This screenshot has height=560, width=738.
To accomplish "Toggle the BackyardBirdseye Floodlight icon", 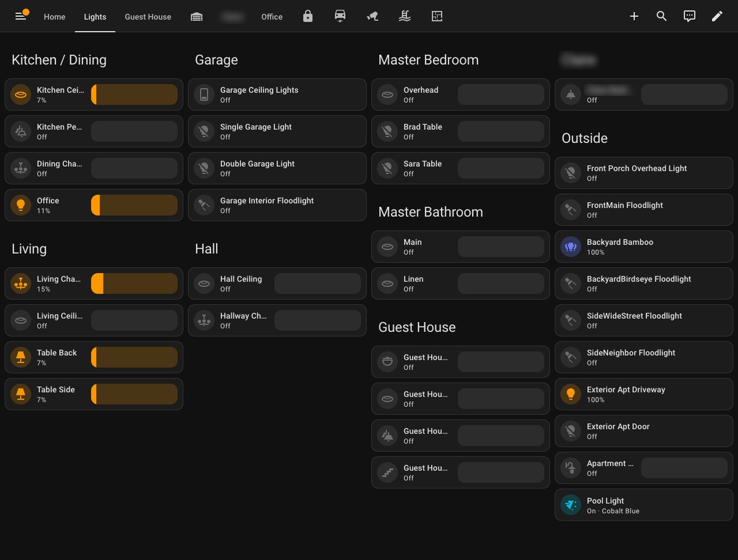I will (x=571, y=283).
